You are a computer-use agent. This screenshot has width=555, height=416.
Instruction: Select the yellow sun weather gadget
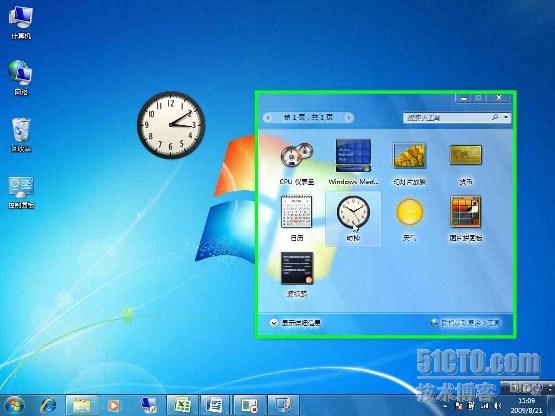[410, 219]
